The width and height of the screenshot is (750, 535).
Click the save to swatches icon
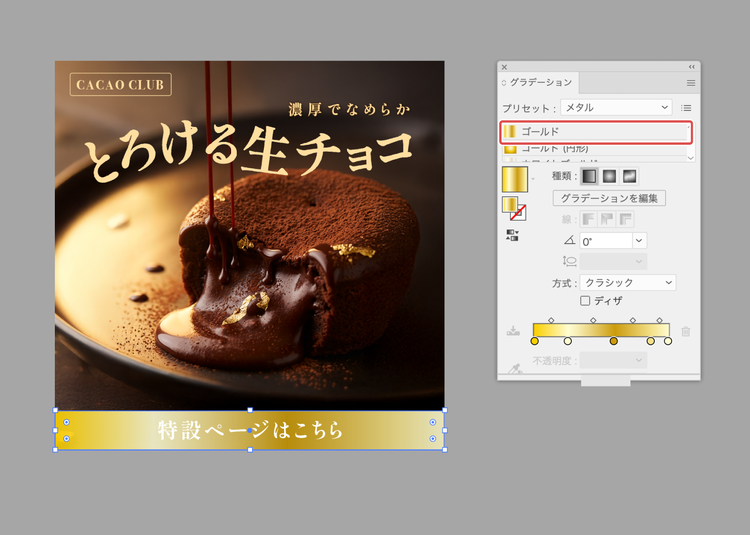click(513, 331)
